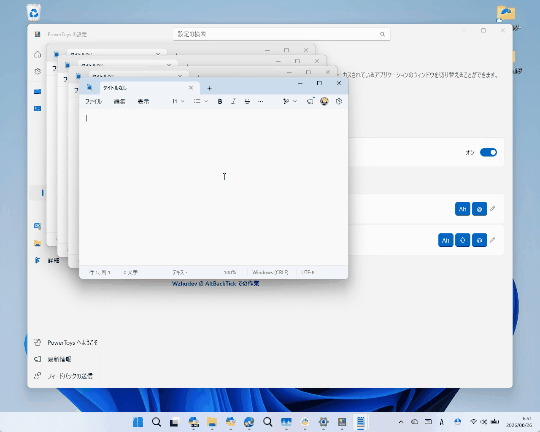Image resolution: width=540 pixels, height=432 pixels.
Task: Open the 表示 menu
Action: coord(143,101)
